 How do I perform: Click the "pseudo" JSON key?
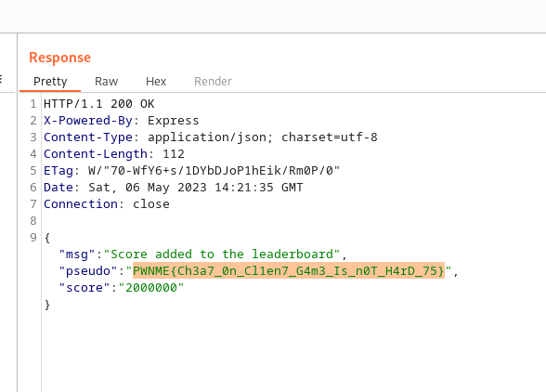point(87,271)
